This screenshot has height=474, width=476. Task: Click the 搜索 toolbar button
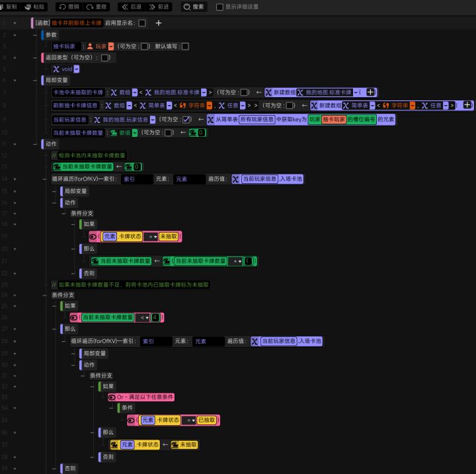[x=194, y=7]
